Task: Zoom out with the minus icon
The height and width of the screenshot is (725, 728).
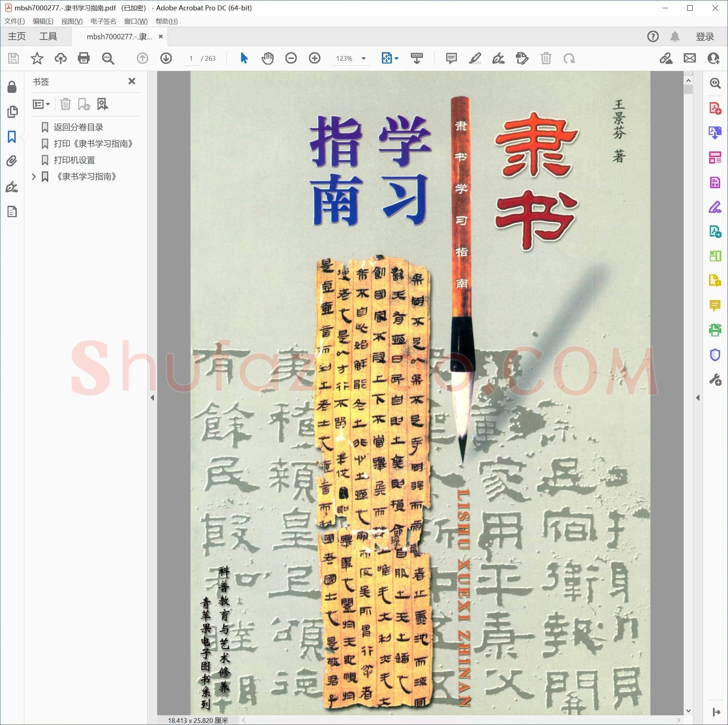Action: point(291,59)
